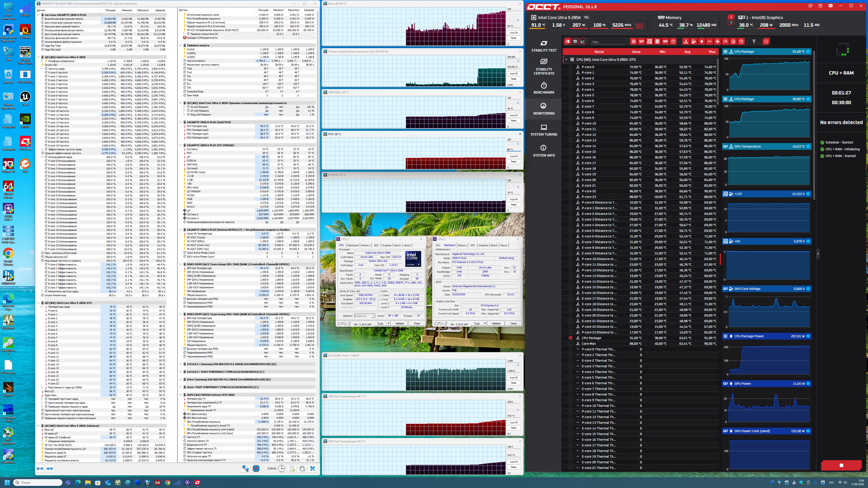
Task: Expand 'IA Limit Reasons' node in HWiNFO
Action: (184, 107)
